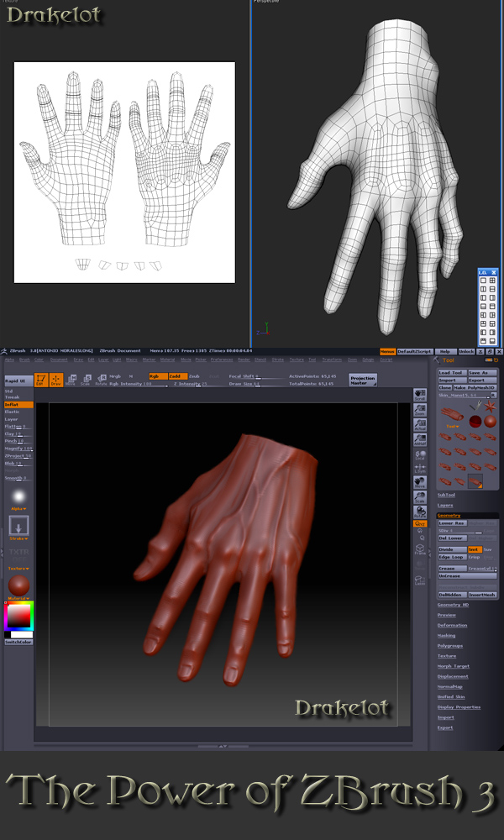Select the red star PolyMesh3D tool
Screen dimensions: 504x840
(x=490, y=407)
